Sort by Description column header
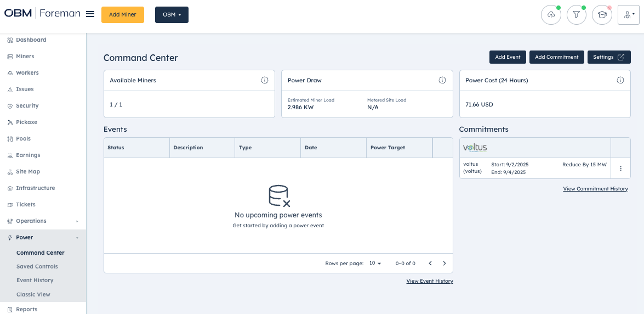Viewport: 644px width, 314px height. (202, 148)
